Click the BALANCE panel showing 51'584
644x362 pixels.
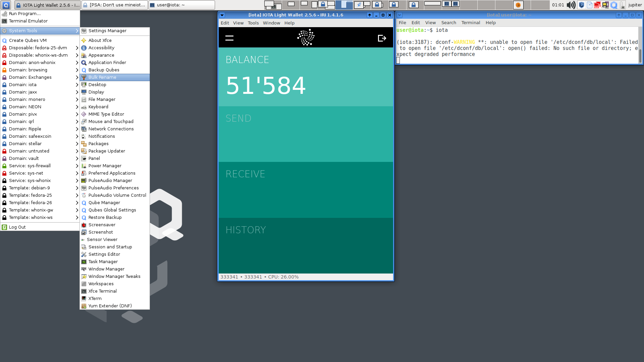tap(306, 77)
